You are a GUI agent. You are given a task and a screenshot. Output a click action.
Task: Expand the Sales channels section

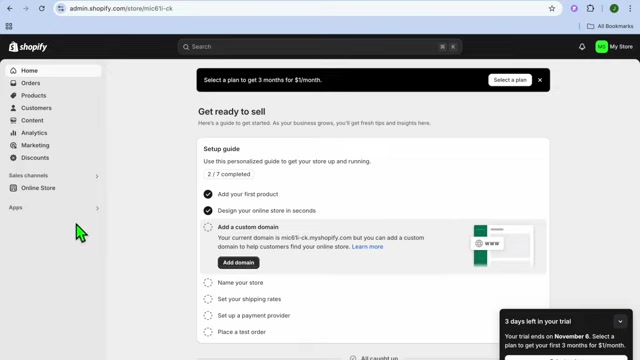[x=97, y=176]
